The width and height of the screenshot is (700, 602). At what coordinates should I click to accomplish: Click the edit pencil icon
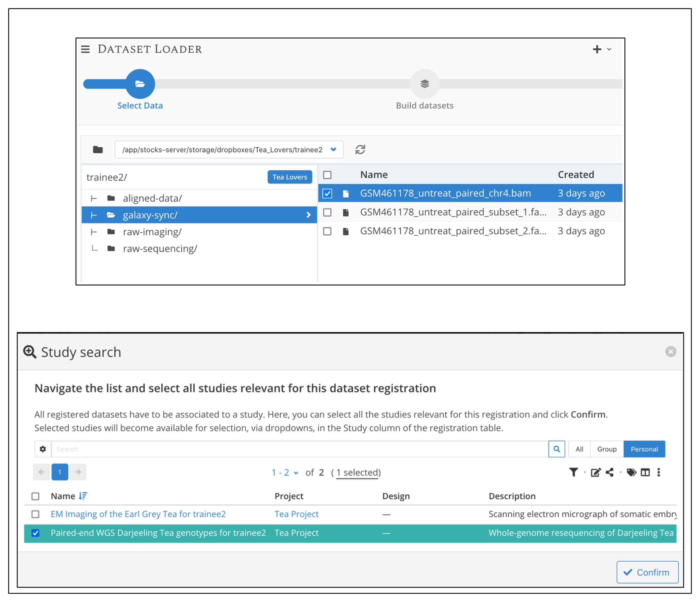coord(596,472)
